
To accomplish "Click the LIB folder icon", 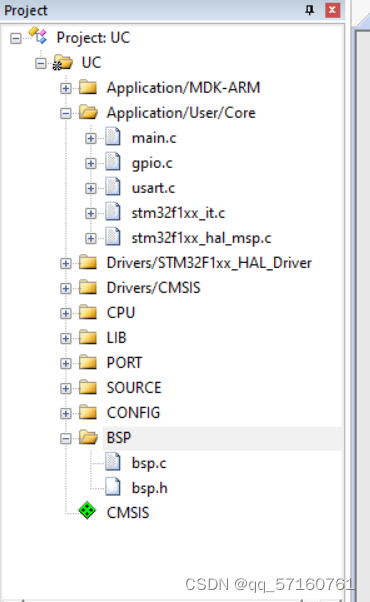I will point(88,337).
